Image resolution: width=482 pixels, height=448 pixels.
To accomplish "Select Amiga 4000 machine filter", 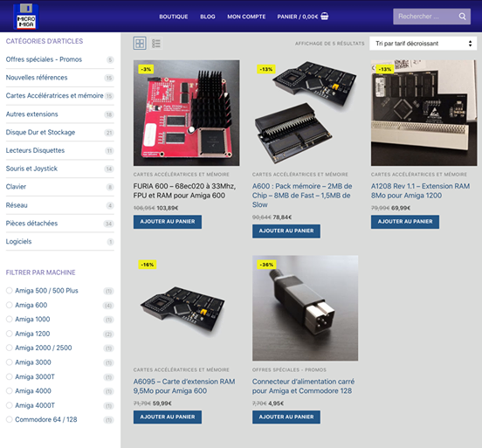I will (10, 391).
